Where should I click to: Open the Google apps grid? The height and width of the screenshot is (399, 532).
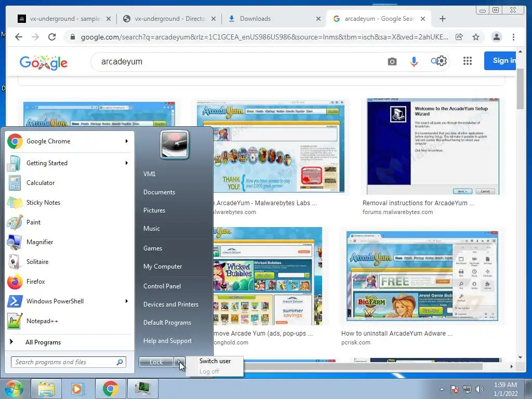(x=468, y=61)
